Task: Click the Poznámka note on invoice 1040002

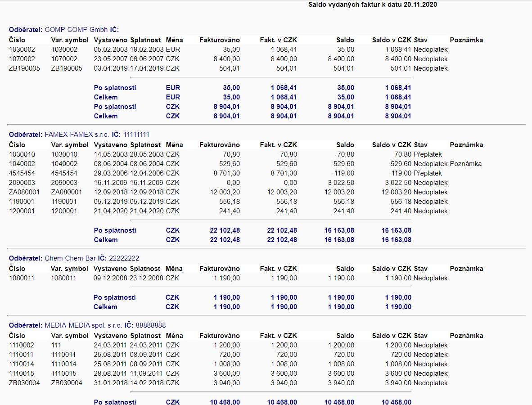Action: click(465, 164)
